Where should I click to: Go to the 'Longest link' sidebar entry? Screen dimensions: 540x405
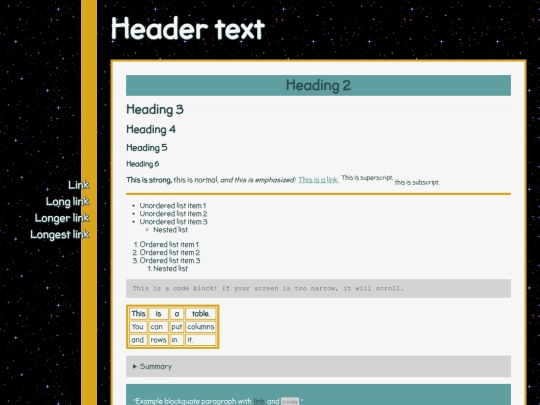pyautogui.click(x=60, y=235)
